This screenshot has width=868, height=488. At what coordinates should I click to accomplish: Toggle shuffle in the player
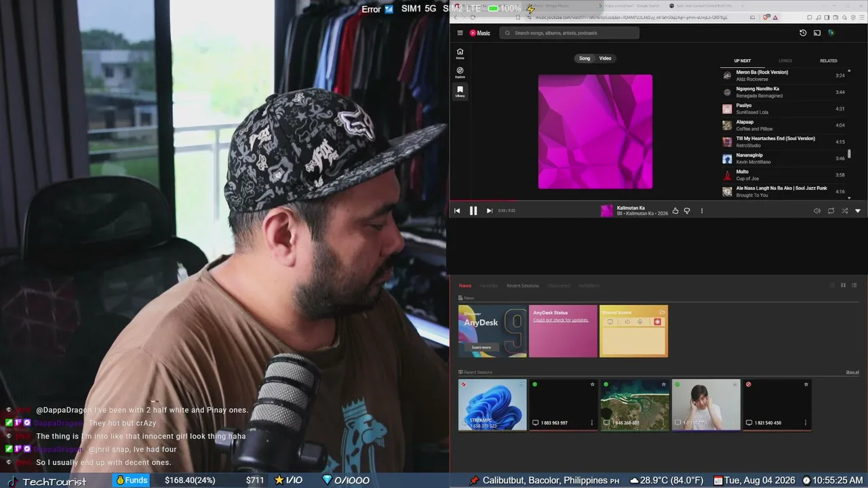tap(844, 211)
